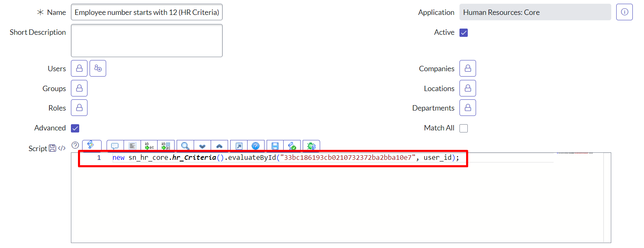Toggle full screen script editor icon
The height and width of the screenshot is (248, 644).
coord(239,146)
